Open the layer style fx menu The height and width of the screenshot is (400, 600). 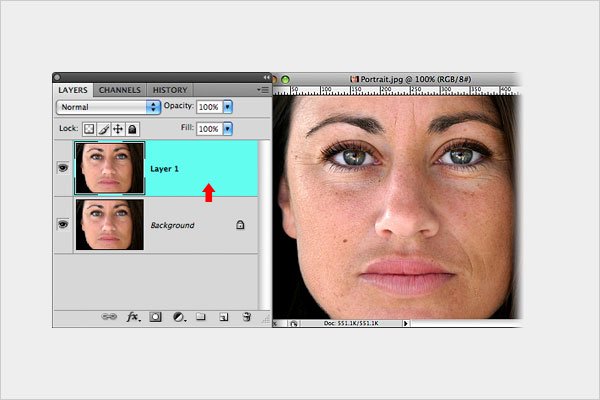click(133, 317)
